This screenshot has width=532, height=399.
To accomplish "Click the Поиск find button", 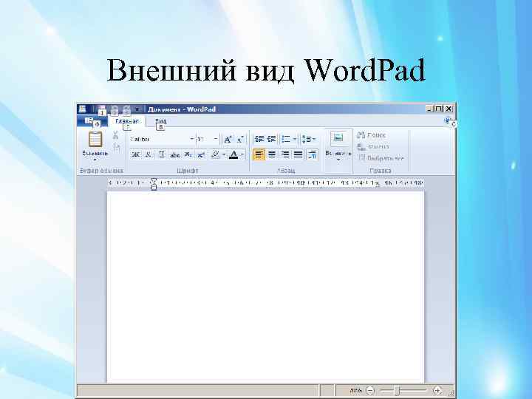I will point(371,135).
